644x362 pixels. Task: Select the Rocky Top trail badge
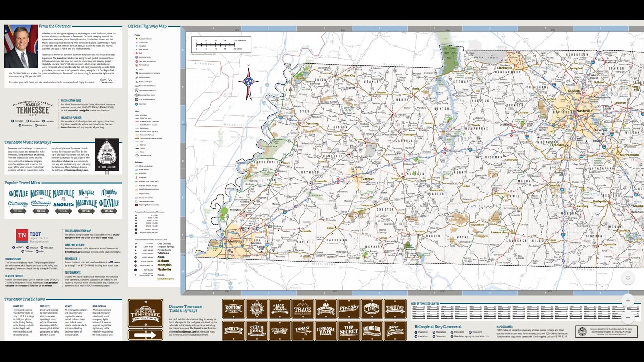(x=234, y=330)
